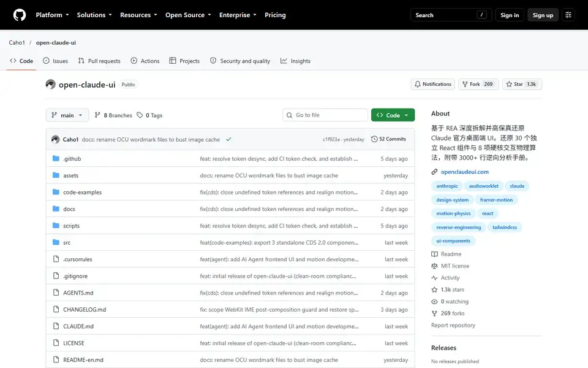Open the openclaudeui.com link
This screenshot has height=368, width=588.
(x=465, y=172)
